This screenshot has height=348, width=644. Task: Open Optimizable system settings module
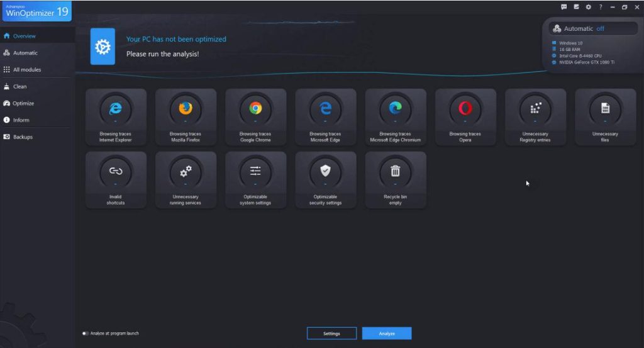click(255, 180)
